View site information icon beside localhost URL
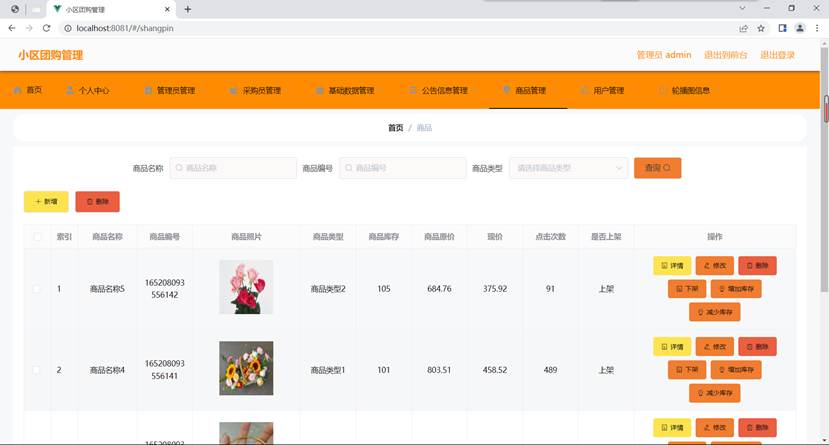829x445 pixels. (68, 28)
